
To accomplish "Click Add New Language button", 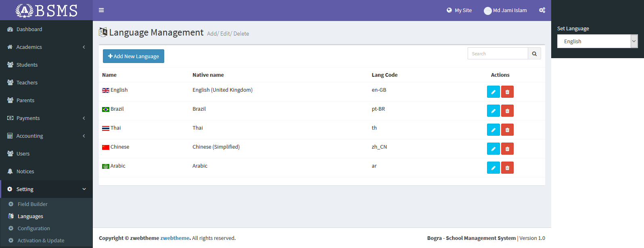I will [134, 57].
